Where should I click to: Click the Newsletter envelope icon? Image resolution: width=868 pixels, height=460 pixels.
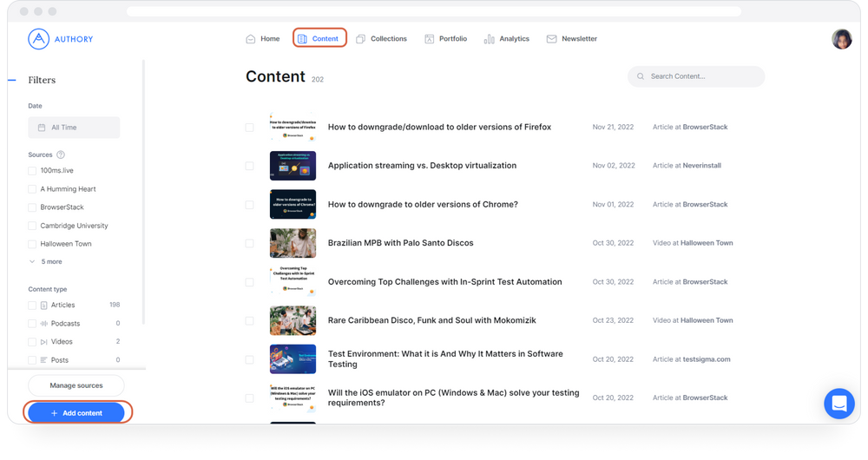(551, 39)
